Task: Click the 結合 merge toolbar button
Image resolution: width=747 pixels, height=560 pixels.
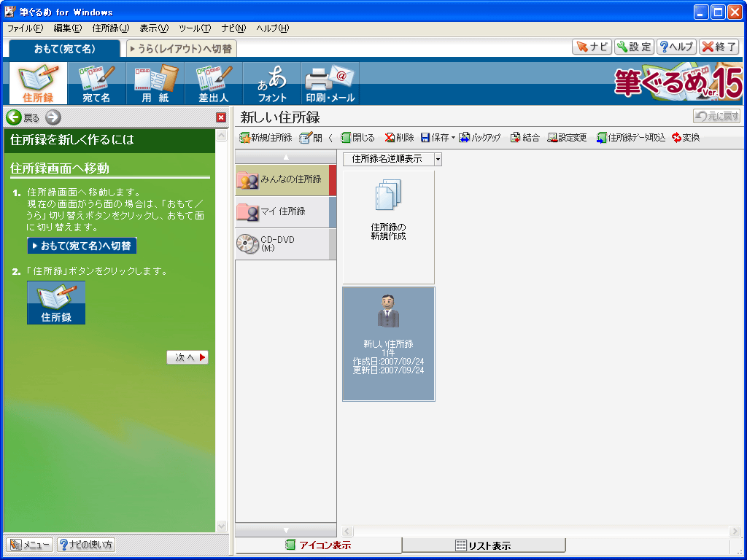Action: [x=525, y=138]
